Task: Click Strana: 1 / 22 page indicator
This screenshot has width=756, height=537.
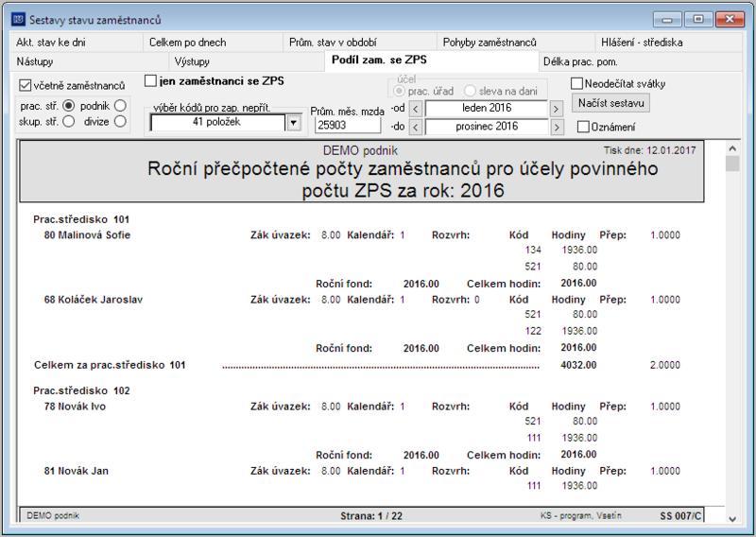Action: (371, 516)
